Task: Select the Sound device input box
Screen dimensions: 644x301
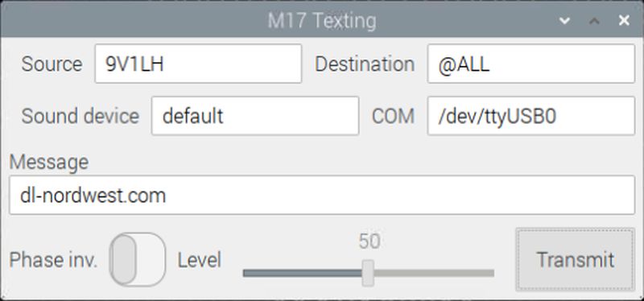Action: point(255,116)
